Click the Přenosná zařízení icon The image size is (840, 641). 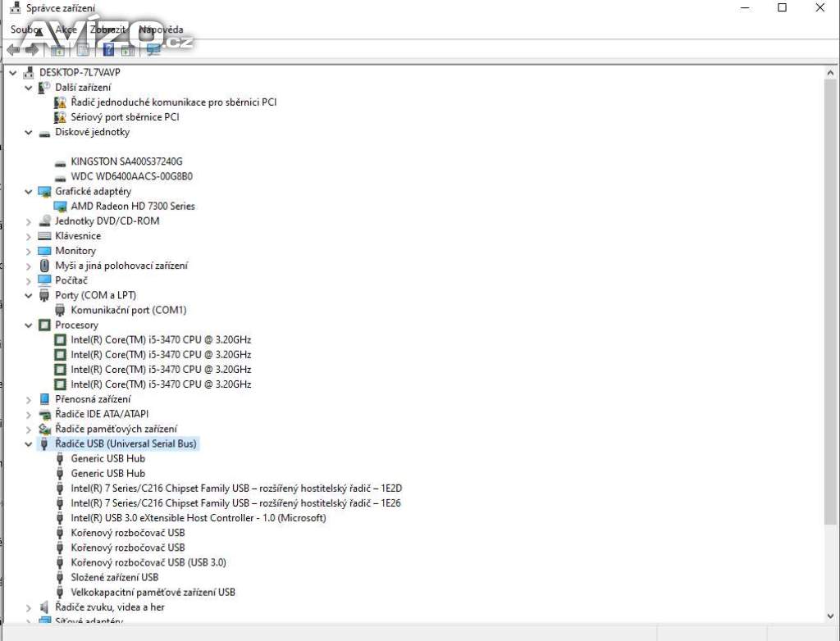44,399
